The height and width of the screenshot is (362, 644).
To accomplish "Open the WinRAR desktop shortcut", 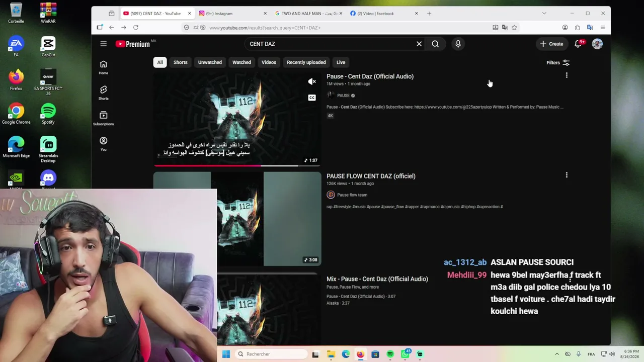I will coord(48,14).
